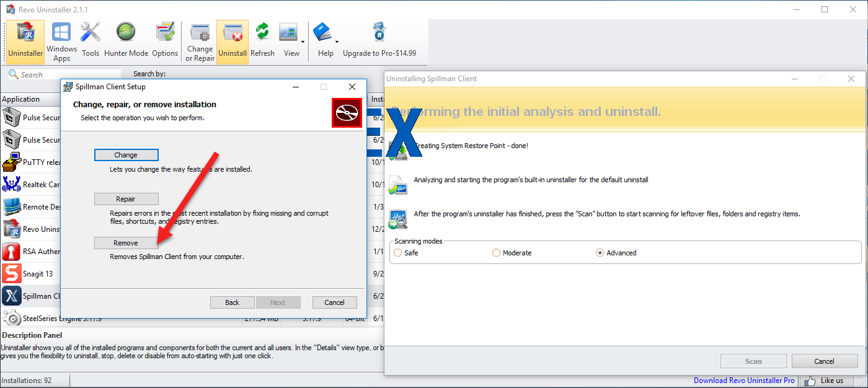The width and height of the screenshot is (868, 388).
Task: Expand the View dropdown arrow
Action: 303,42
